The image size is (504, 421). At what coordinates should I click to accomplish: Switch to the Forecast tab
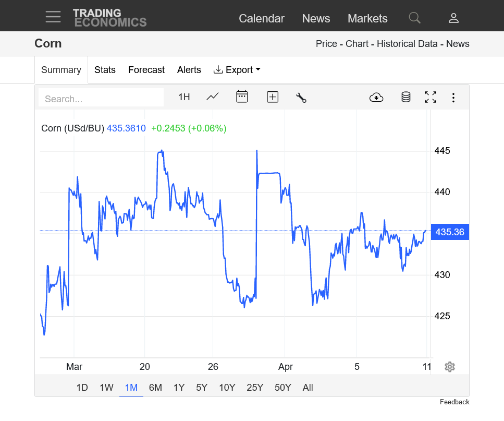146,70
